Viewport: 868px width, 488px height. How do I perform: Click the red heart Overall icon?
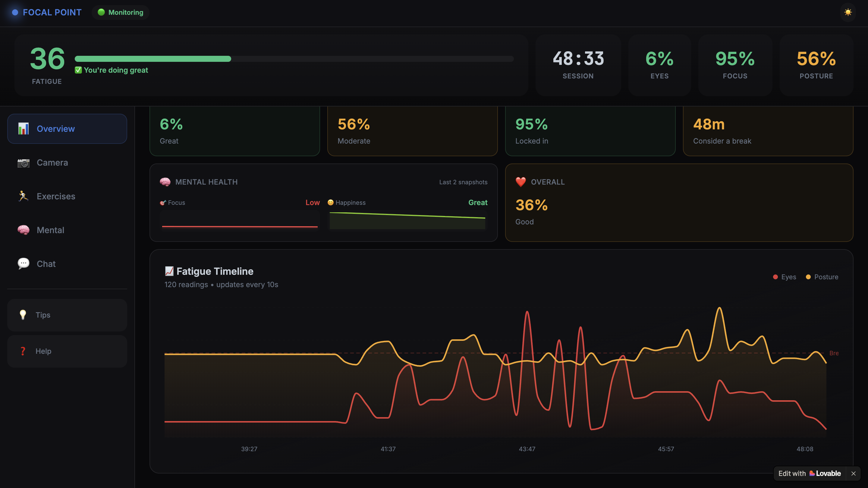click(x=520, y=182)
